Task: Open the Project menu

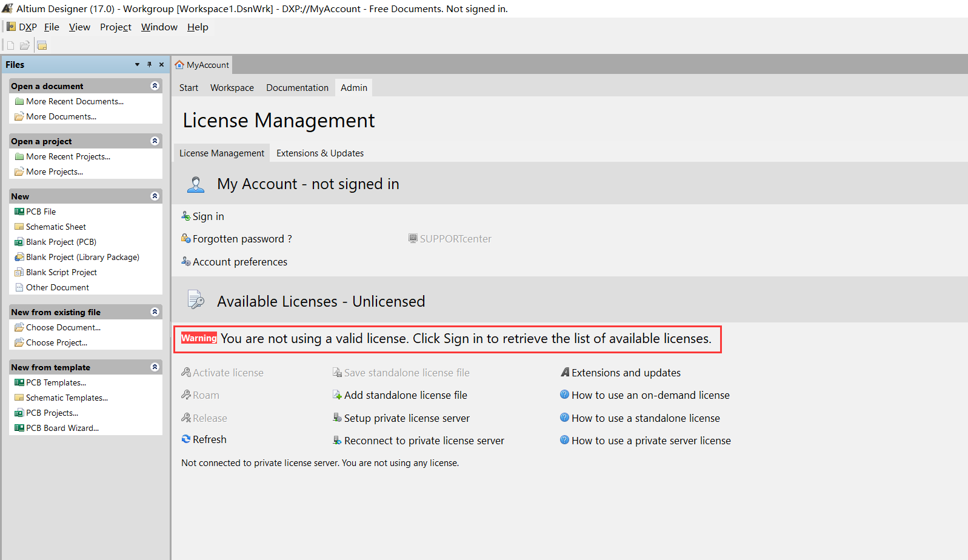Action: 115,27
